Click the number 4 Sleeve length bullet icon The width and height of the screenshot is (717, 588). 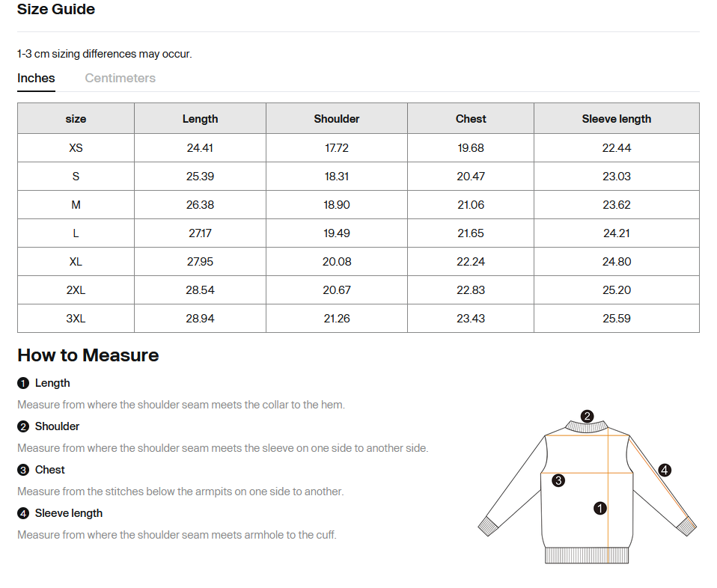tap(23, 513)
